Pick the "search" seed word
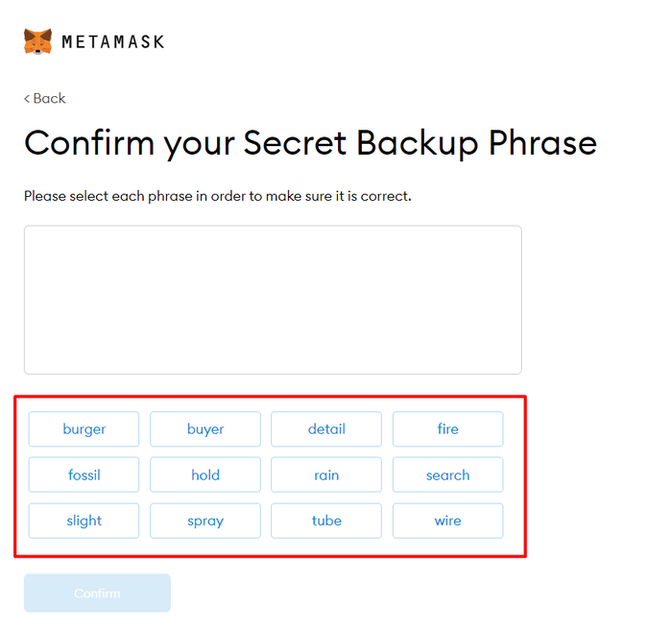The image size is (672, 633). point(447,475)
